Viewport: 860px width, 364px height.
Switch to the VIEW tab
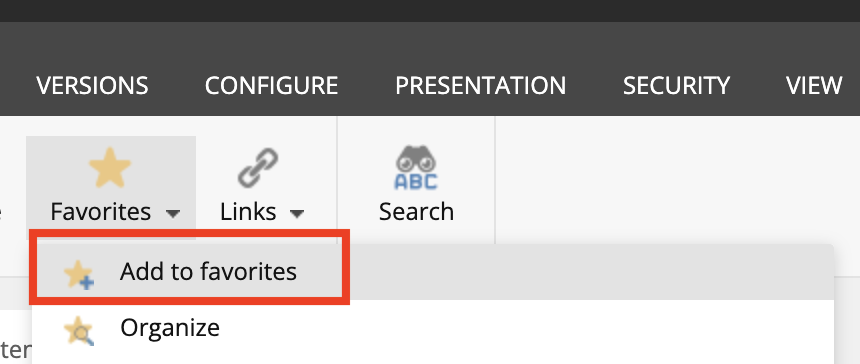click(814, 86)
